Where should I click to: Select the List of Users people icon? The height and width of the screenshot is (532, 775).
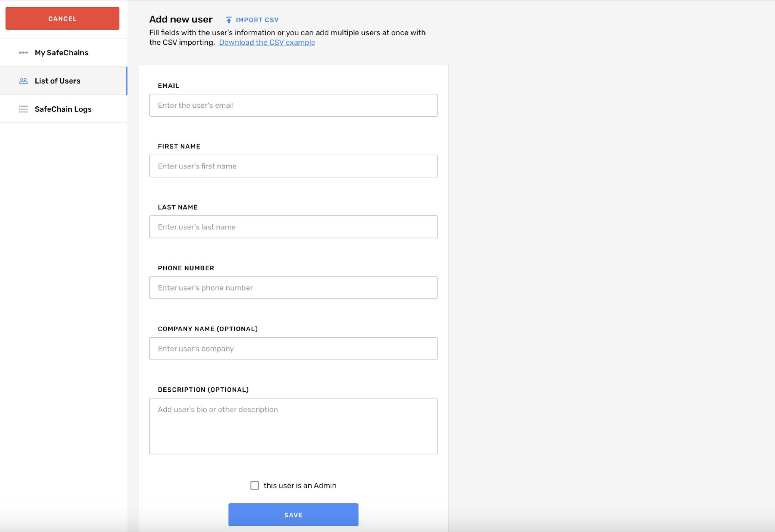(x=23, y=81)
